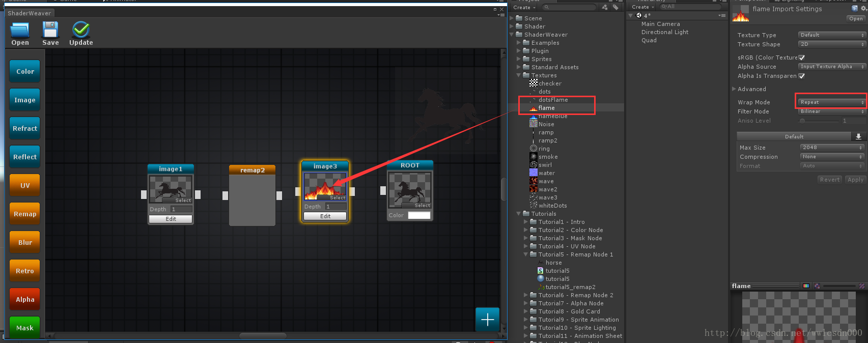868x343 pixels.
Task: Toggle sRGB (Color Texture) checkbox
Action: pyautogui.click(x=802, y=58)
